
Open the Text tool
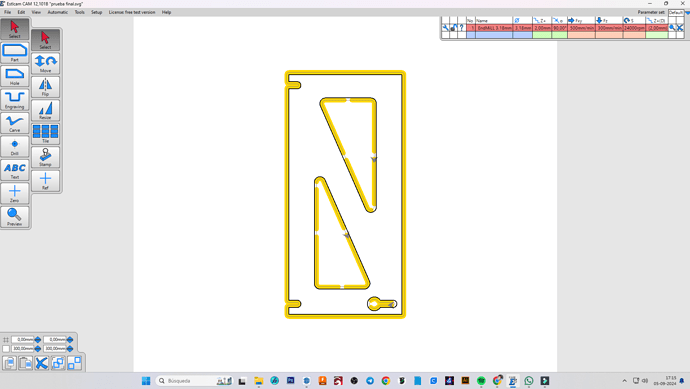(x=15, y=170)
